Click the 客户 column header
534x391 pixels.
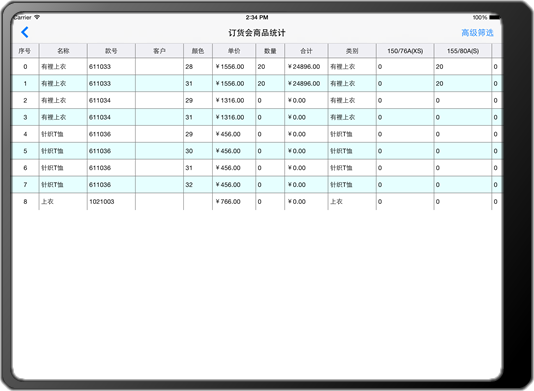[159, 51]
